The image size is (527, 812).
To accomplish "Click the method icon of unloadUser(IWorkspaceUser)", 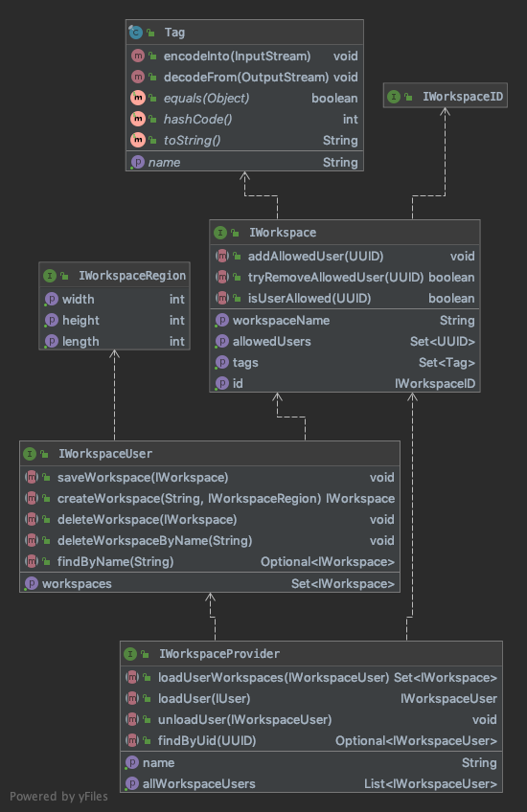I will [132, 719].
